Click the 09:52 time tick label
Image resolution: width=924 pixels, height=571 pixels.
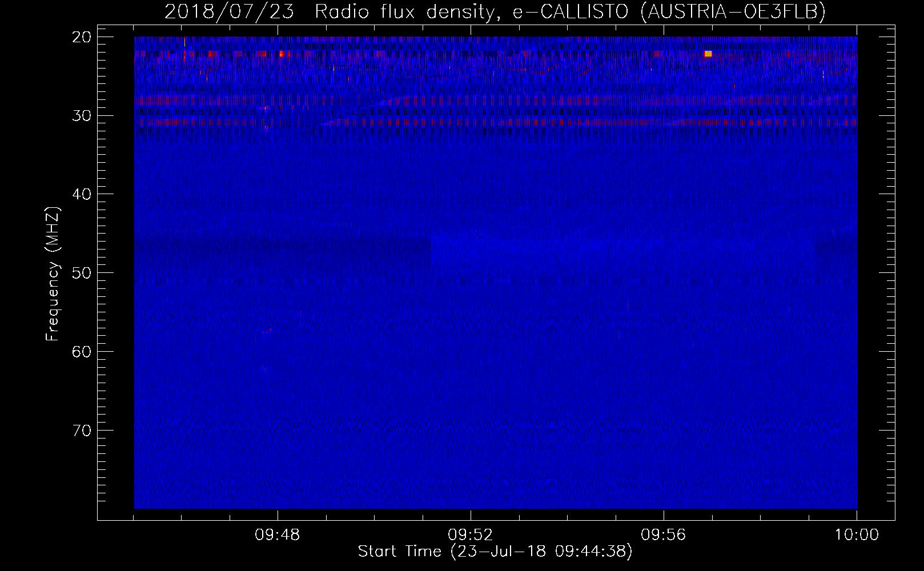coord(471,535)
